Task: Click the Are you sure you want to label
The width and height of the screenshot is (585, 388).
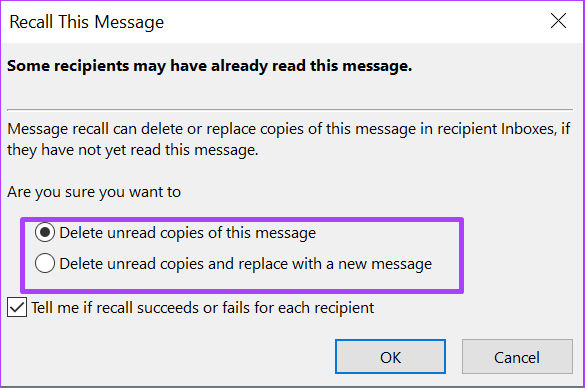Action: pos(94,192)
